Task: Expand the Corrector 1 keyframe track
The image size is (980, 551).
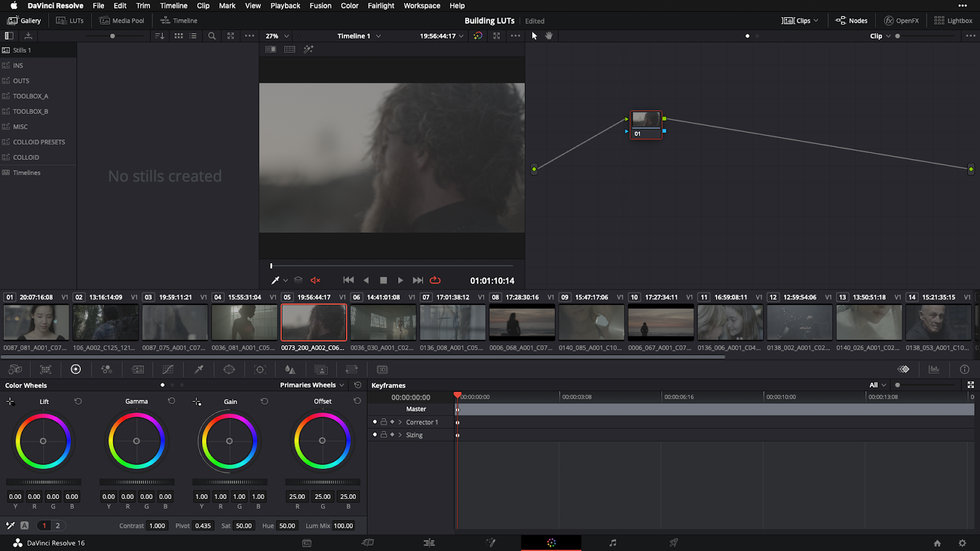Action: [x=400, y=422]
